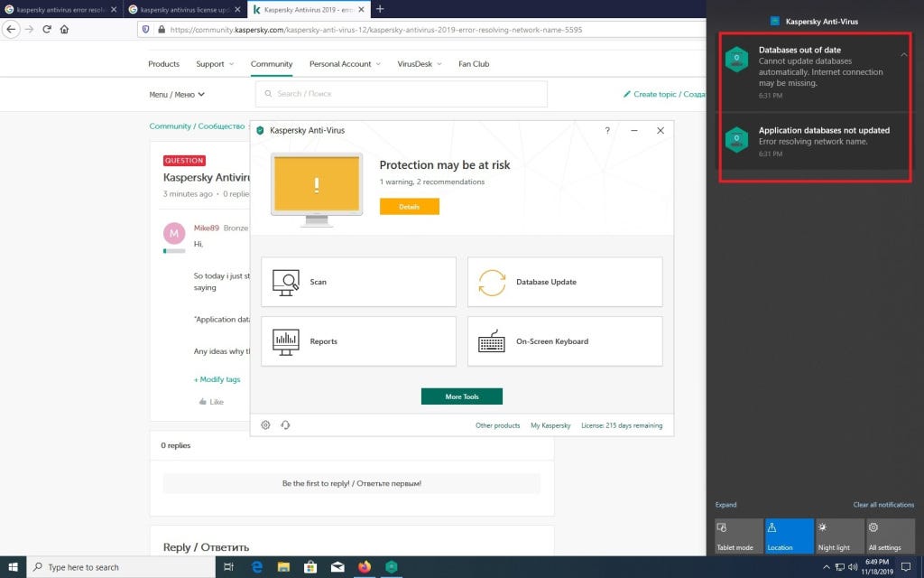Click the More Tools button
The width and height of the screenshot is (924, 578).
coord(461,396)
